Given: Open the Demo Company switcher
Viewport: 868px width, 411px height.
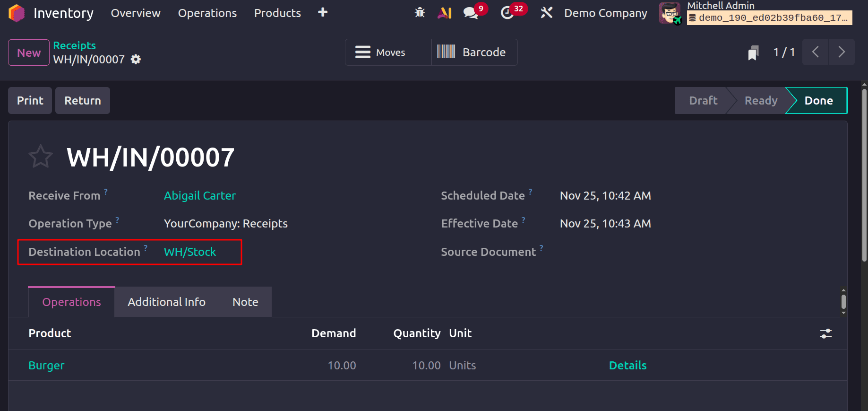Looking at the screenshot, I should tap(606, 13).
